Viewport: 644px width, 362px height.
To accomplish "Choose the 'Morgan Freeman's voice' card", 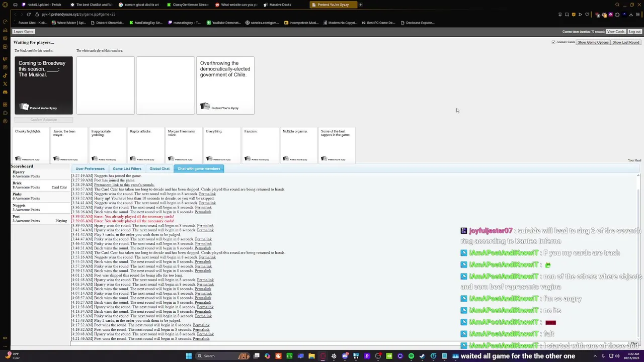I will coord(183,145).
